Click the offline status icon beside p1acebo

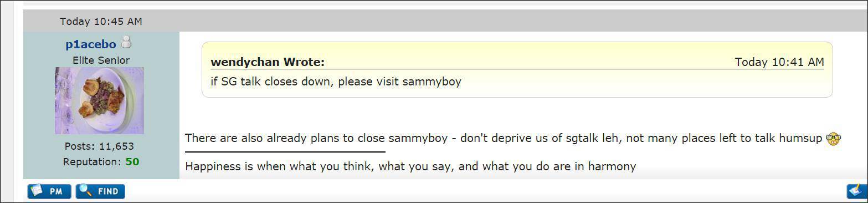point(127,42)
